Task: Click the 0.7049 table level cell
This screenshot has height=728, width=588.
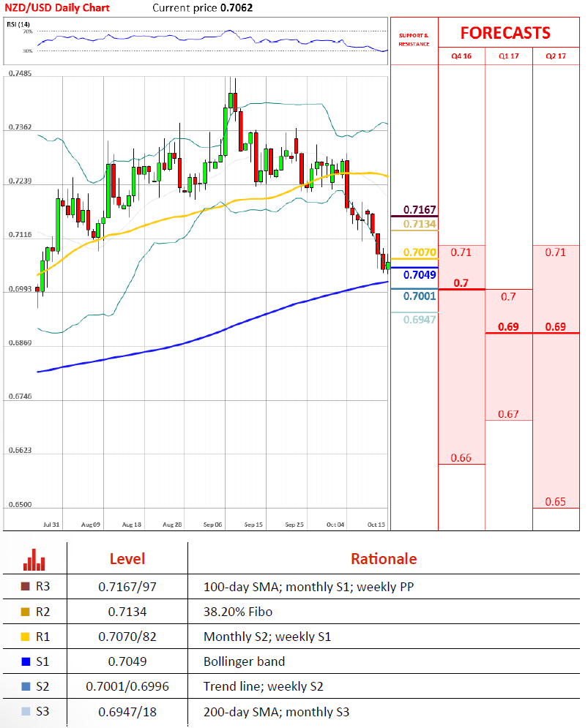Action: click(127, 661)
